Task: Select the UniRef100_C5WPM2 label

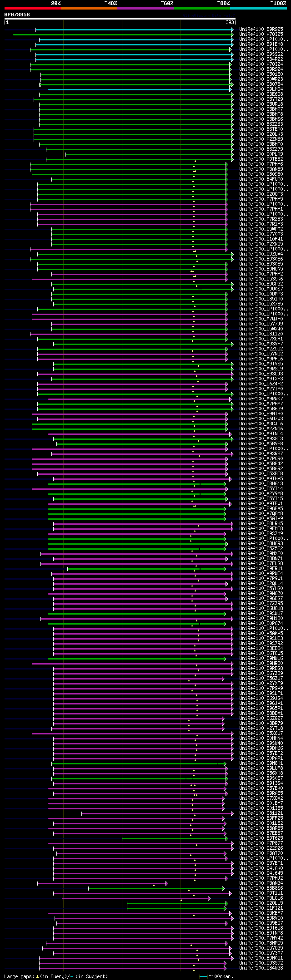Action: tap(261, 229)
